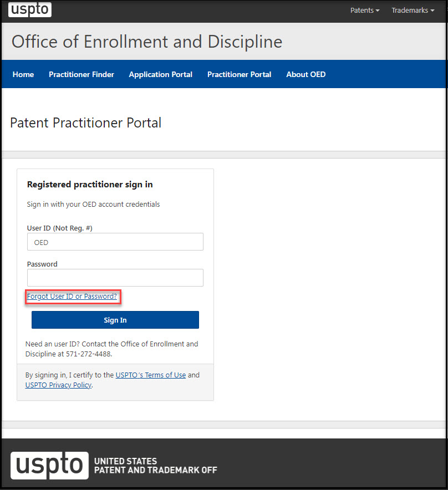Open the USPTO Privacy Policy link
This screenshot has width=448, height=490.
tap(58, 385)
